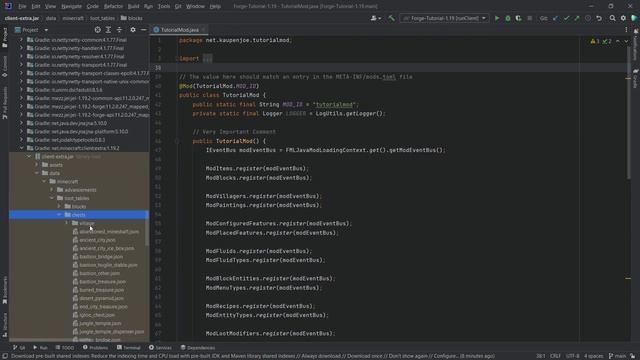The image size is (640, 360).
Task: Expand the assets folder node
Action: click(37, 165)
